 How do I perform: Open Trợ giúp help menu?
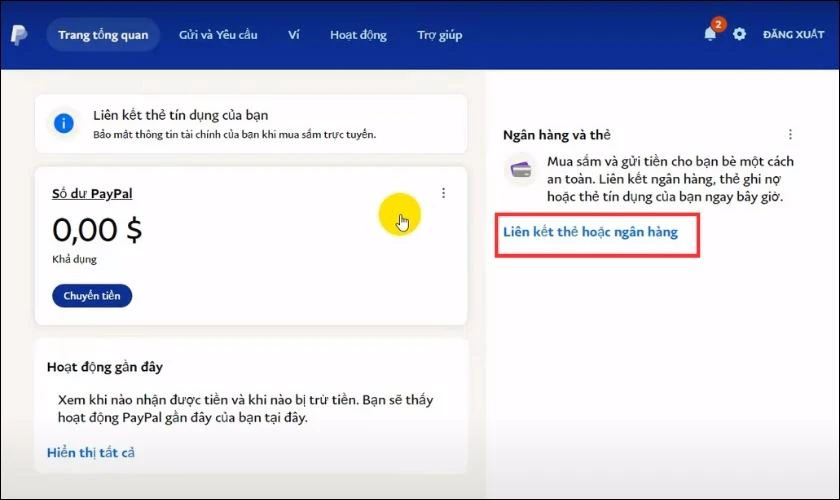pos(439,35)
